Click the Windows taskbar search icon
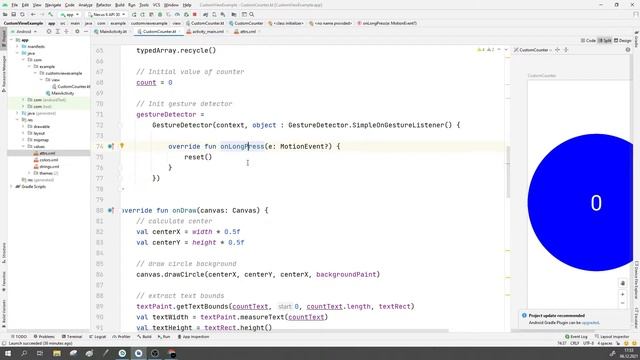This screenshot has width=640, height=360. pyautogui.click(x=24, y=353)
